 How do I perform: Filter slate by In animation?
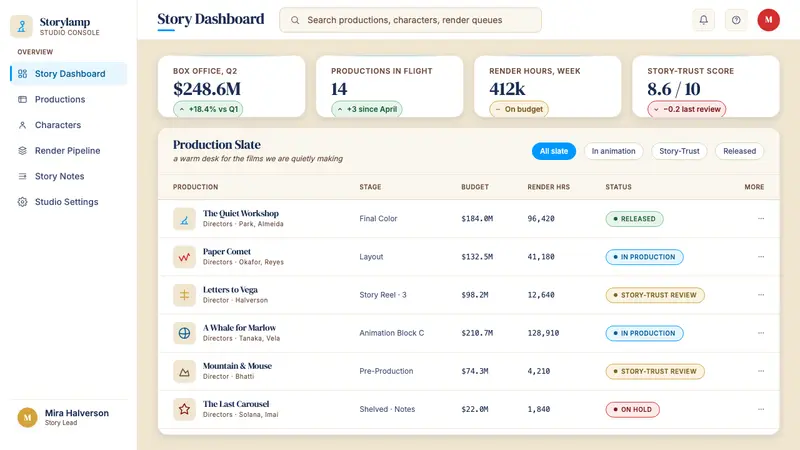point(613,151)
